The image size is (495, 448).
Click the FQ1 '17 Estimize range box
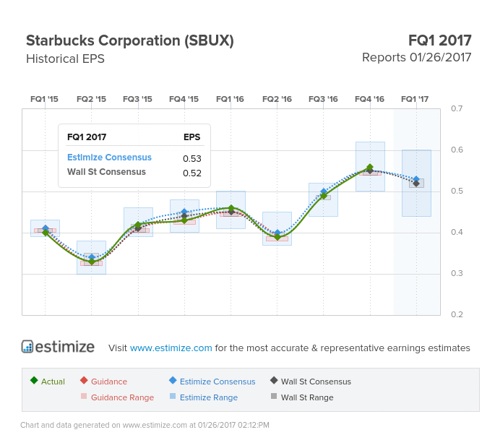[x=416, y=183]
